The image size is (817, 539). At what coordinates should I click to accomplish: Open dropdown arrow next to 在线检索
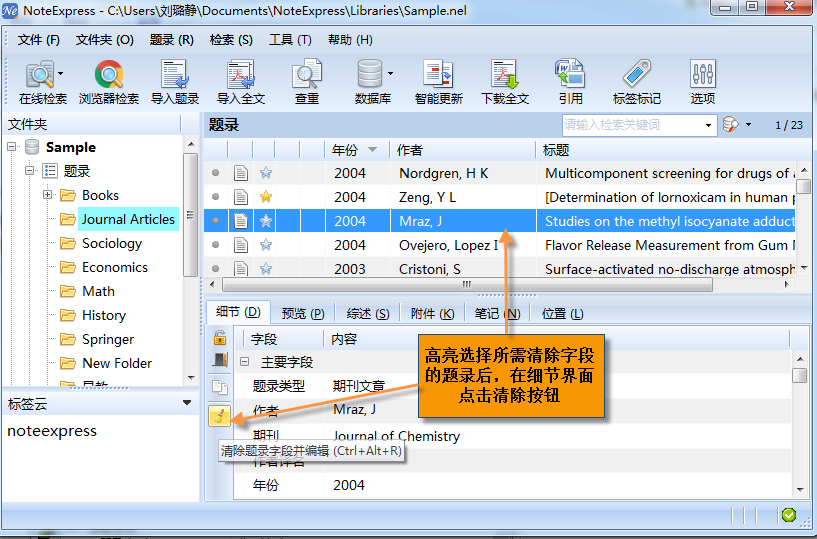[60, 74]
